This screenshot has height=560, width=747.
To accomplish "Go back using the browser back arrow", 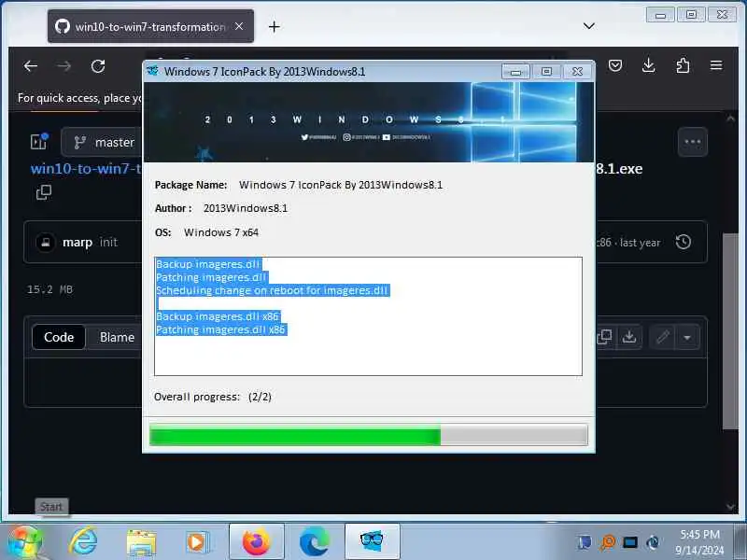I will (x=31, y=66).
